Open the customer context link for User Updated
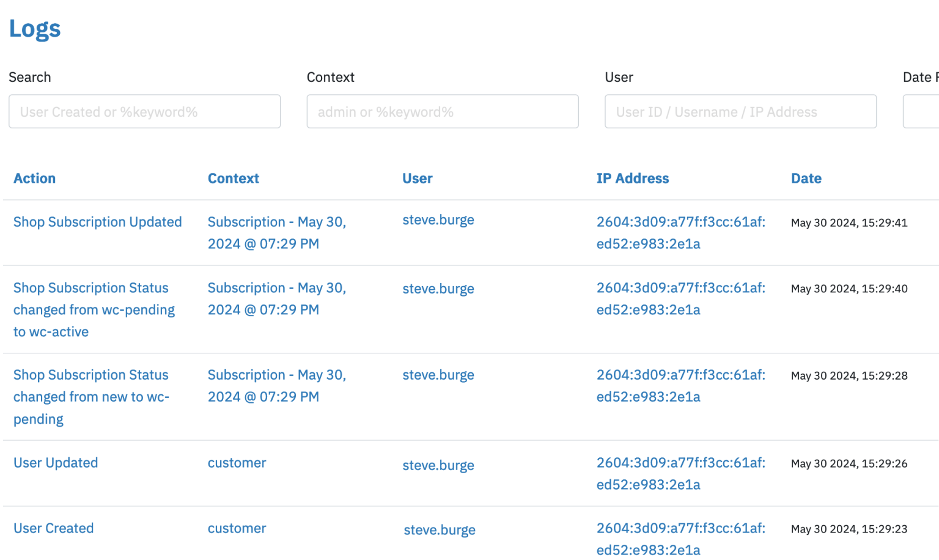The image size is (939, 560). (x=237, y=463)
